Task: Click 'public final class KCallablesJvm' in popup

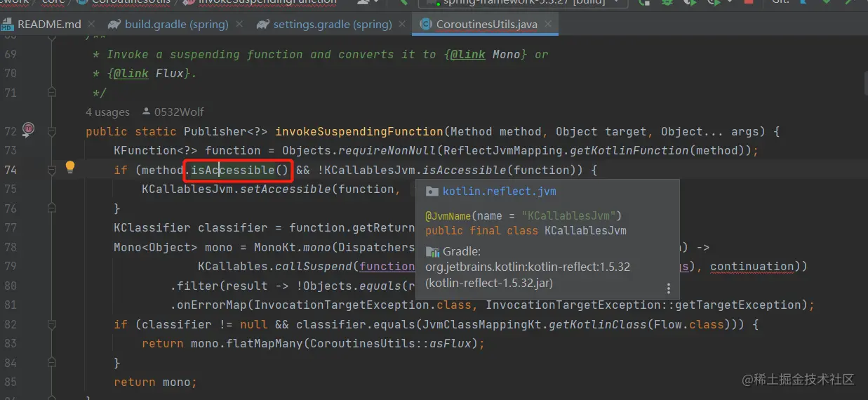Action: point(526,230)
